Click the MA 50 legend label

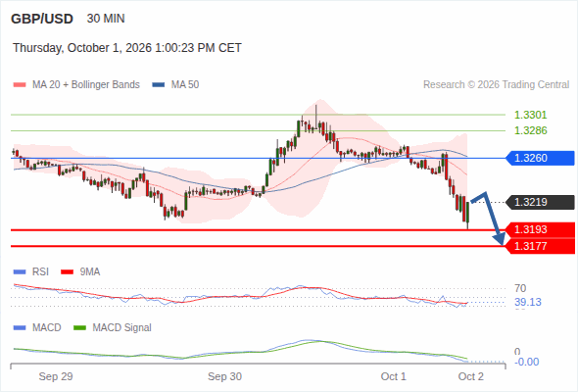point(185,85)
